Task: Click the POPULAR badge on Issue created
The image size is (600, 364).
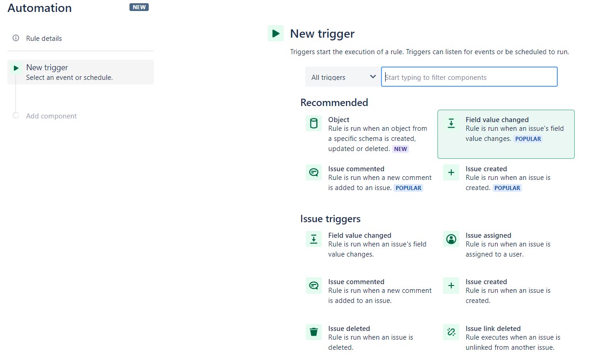Action: tap(507, 188)
